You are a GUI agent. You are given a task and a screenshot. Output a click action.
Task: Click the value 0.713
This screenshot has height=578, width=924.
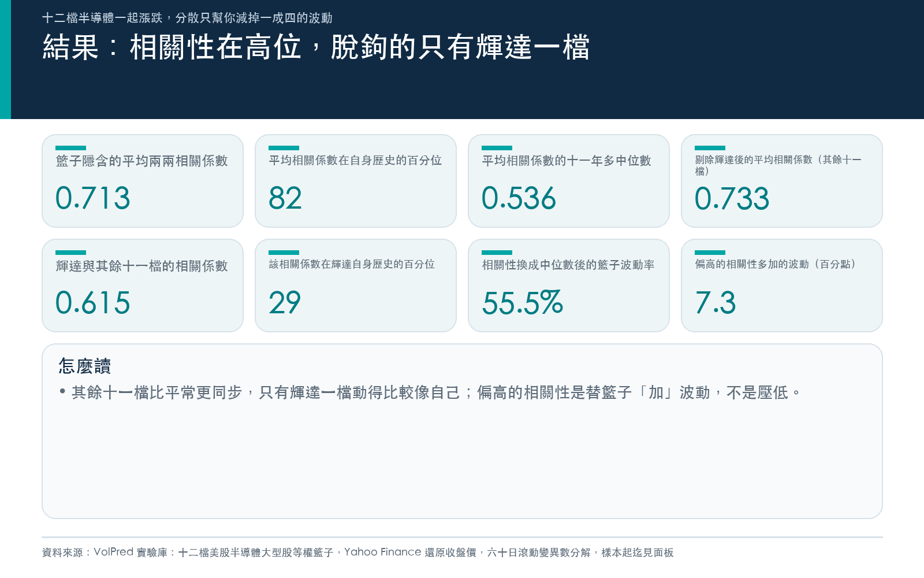[93, 198]
